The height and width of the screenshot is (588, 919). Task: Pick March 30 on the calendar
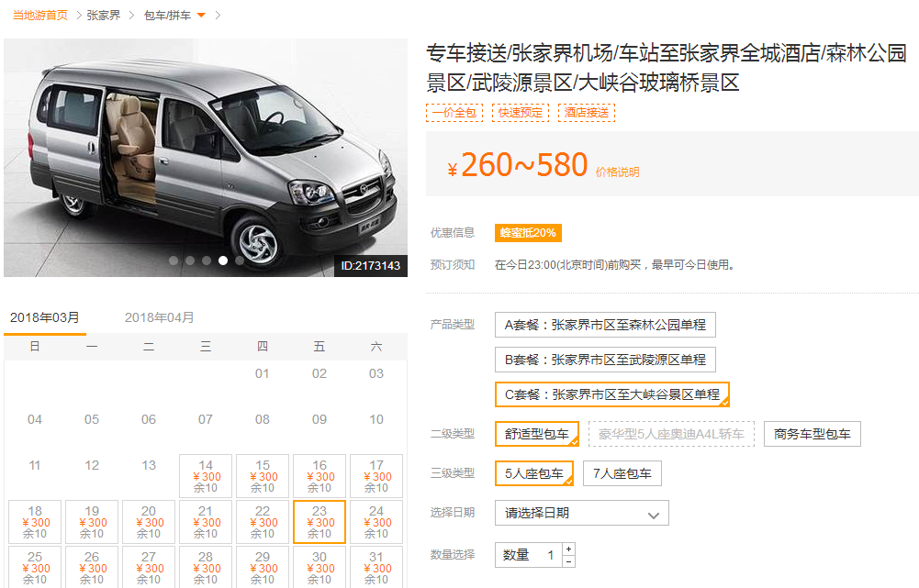(319, 567)
